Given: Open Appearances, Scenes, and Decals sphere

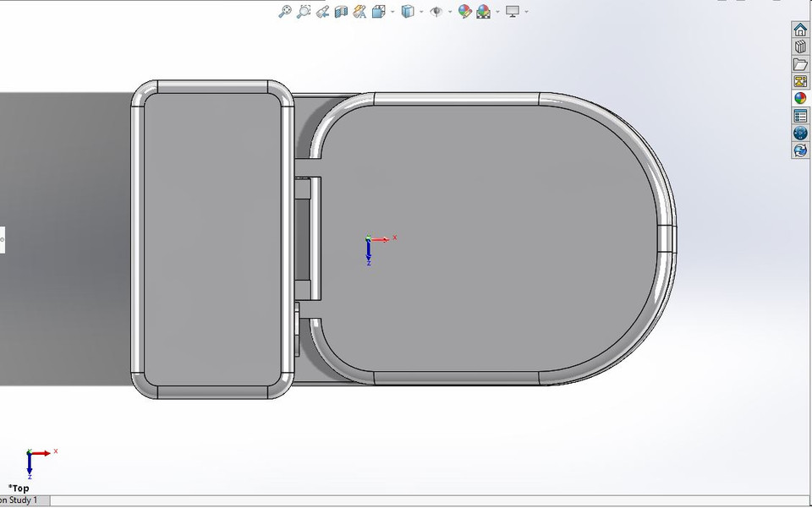Looking at the screenshot, I should [x=800, y=96].
